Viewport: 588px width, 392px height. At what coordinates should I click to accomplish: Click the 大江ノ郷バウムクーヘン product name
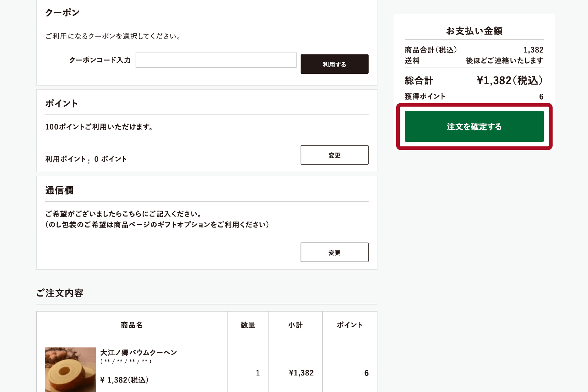tap(139, 353)
